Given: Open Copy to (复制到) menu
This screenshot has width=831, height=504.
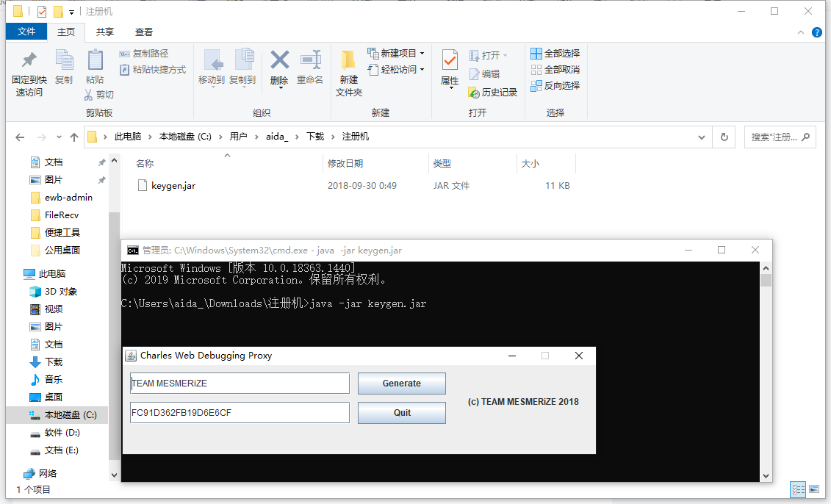Looking at the screenshot, I should 242,68.
